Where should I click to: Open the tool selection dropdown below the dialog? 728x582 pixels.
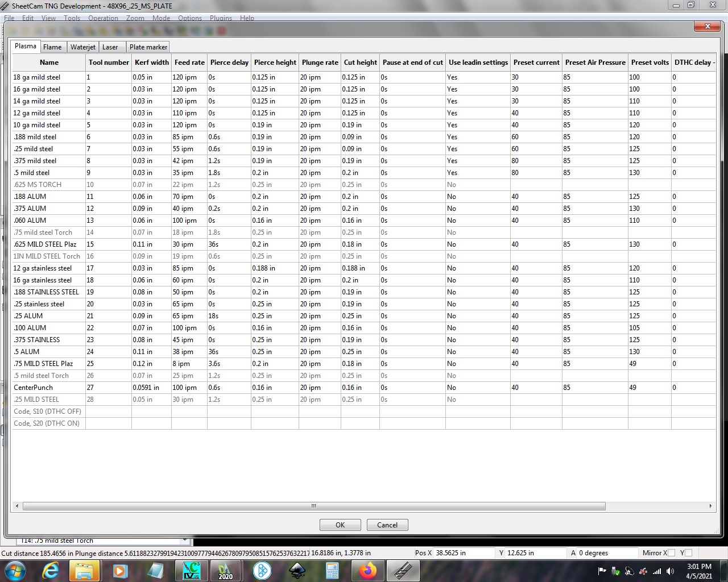tap(184, 541)
